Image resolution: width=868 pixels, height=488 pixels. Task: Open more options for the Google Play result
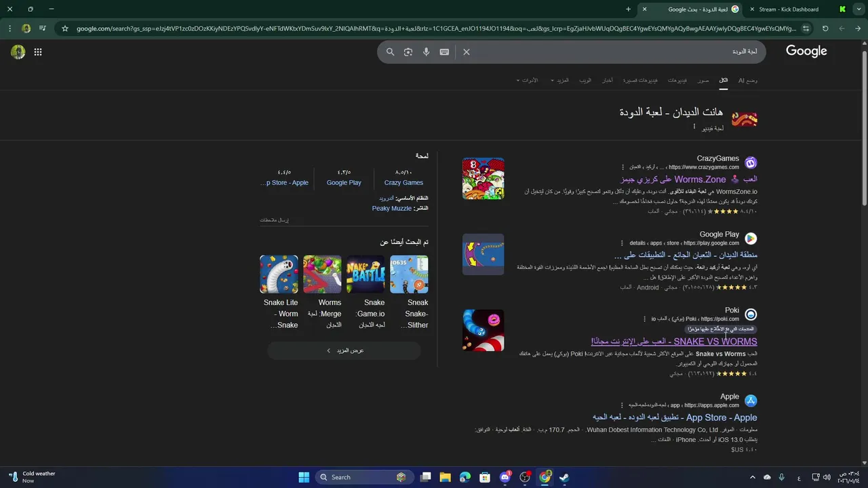point(623,243)
